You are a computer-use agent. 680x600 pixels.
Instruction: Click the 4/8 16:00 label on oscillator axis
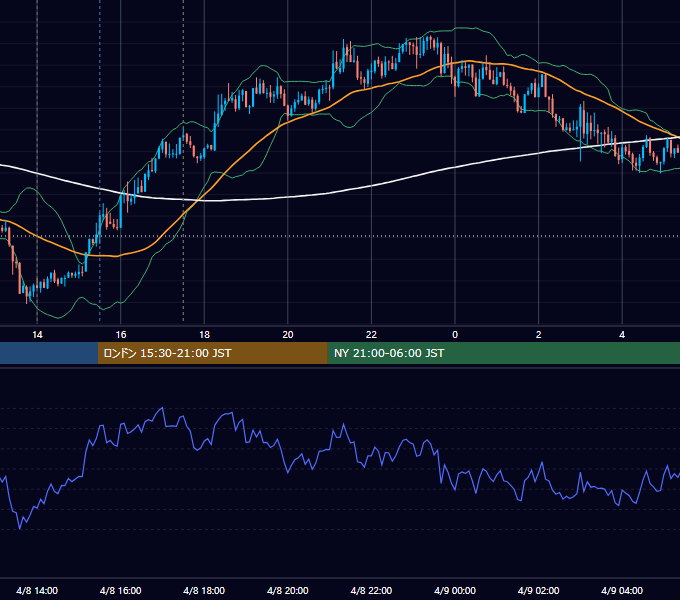click(121, 590)
